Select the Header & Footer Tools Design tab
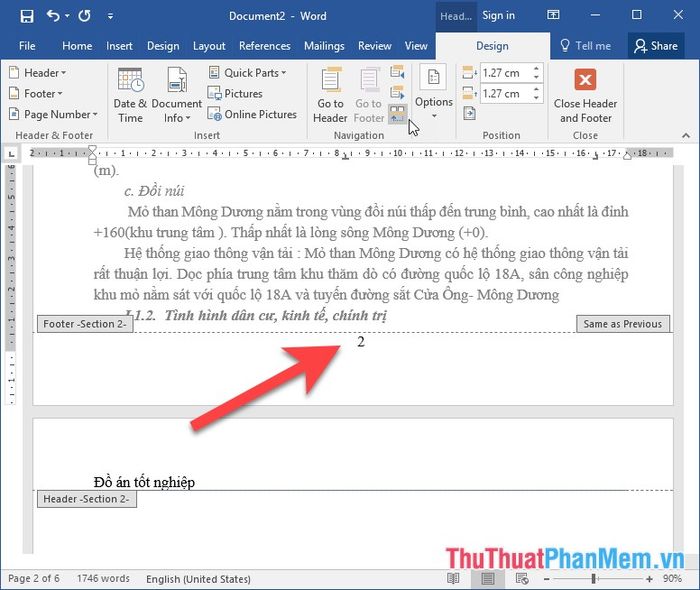Screen dimensions: 700x590 [x=492, y=46]
